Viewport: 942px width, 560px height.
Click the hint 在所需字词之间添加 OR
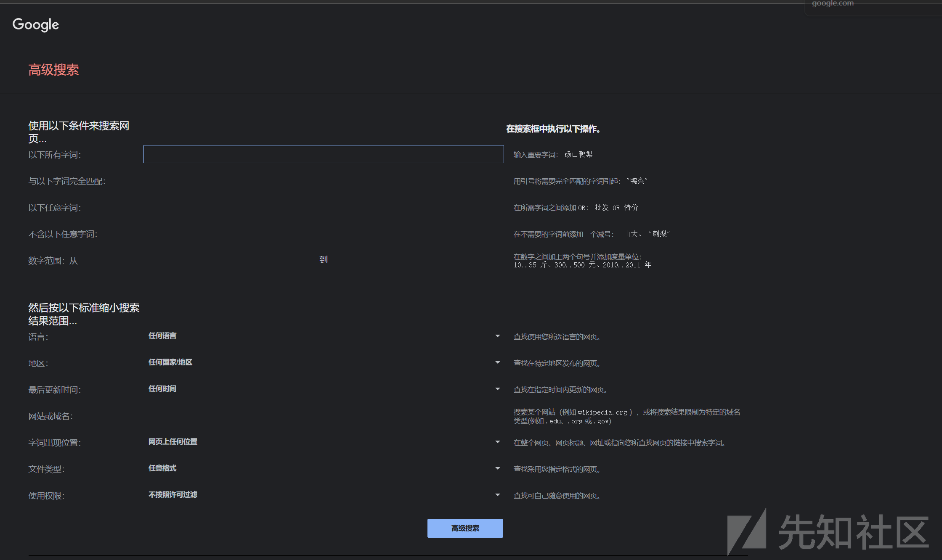576,208
